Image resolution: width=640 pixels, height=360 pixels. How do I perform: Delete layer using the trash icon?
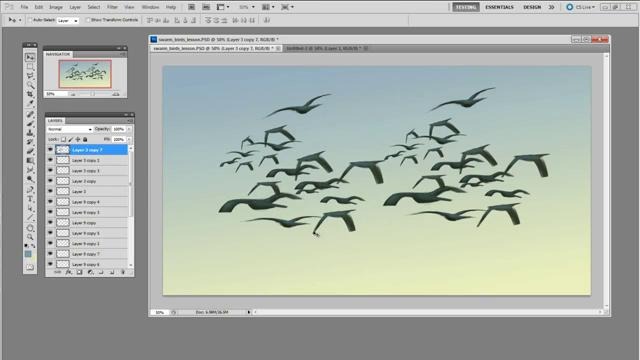122,272
